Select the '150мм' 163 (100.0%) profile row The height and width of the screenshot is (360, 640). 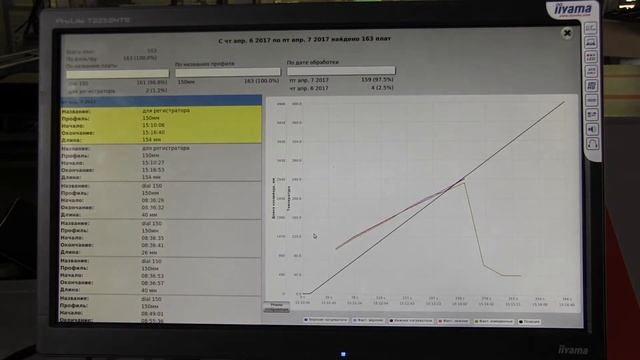pyautogui.click(x=228, y=81)
